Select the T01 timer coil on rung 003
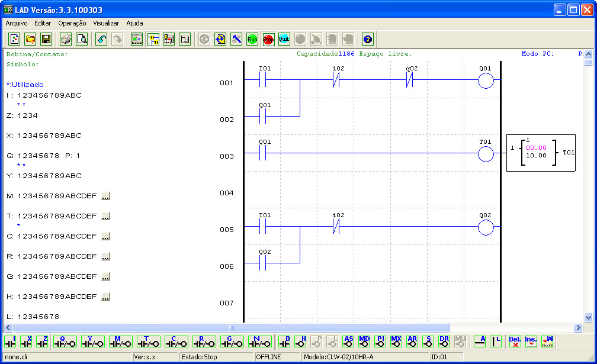This screenshot has height=364, width=597. [486, 154]
